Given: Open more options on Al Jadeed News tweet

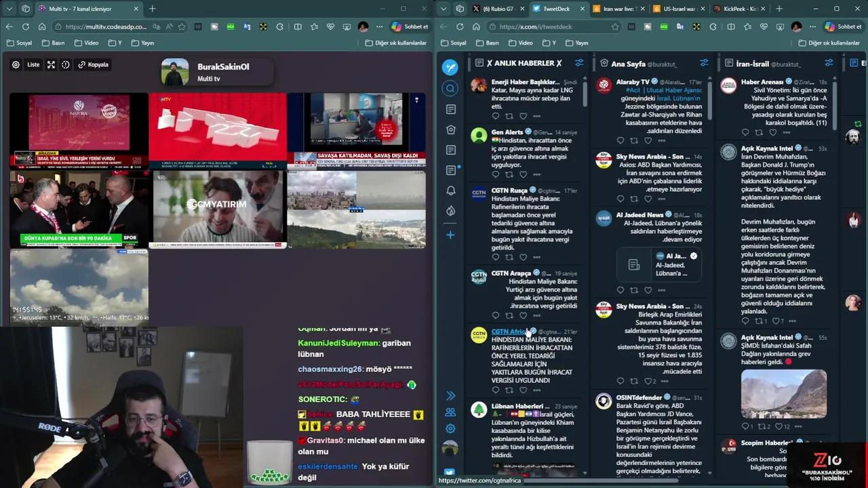Looking at the screenshot, I should (662, 290).
